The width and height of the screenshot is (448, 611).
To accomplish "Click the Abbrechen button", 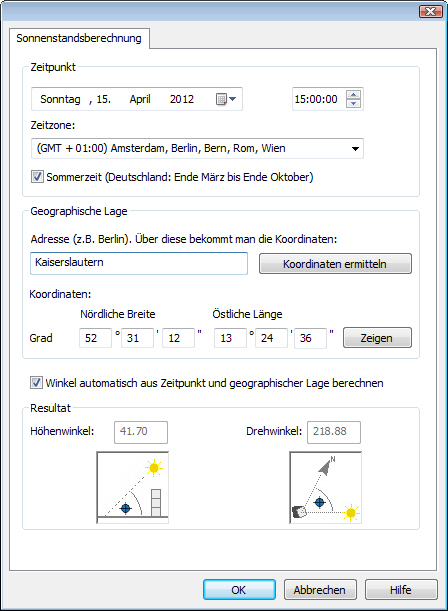I will (x=320, y=590).
